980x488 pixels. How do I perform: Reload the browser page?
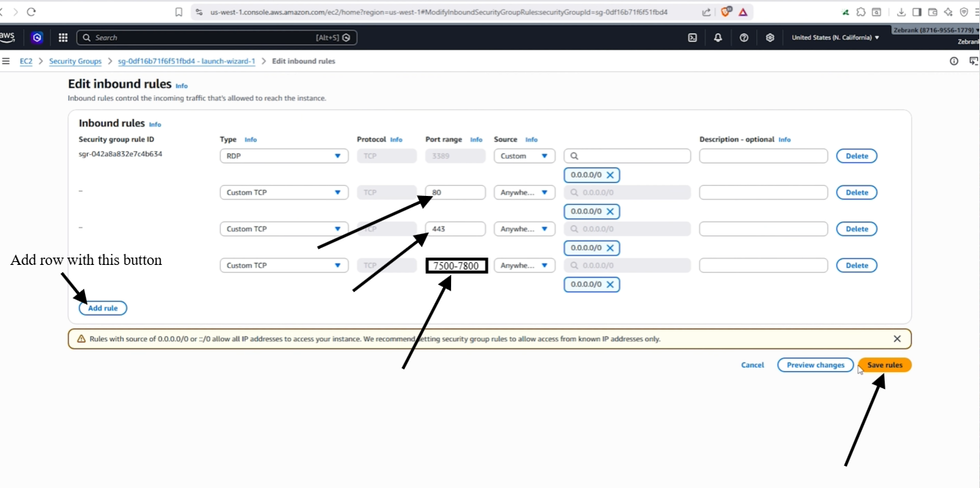click(x=32, y=12)
